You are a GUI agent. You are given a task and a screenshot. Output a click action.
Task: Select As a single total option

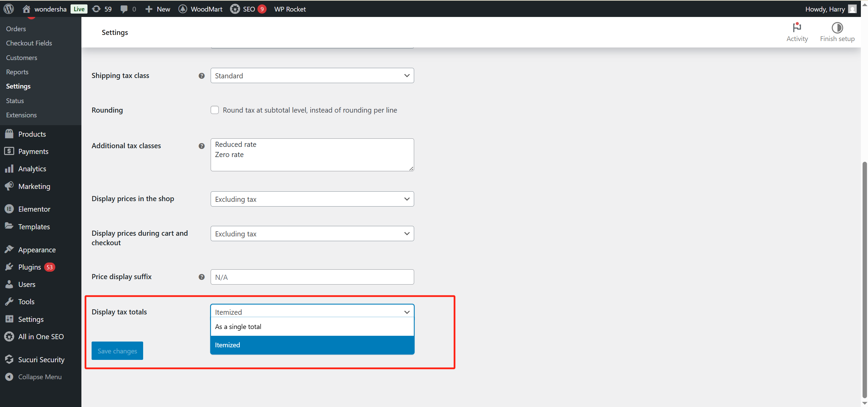[238, 326]
